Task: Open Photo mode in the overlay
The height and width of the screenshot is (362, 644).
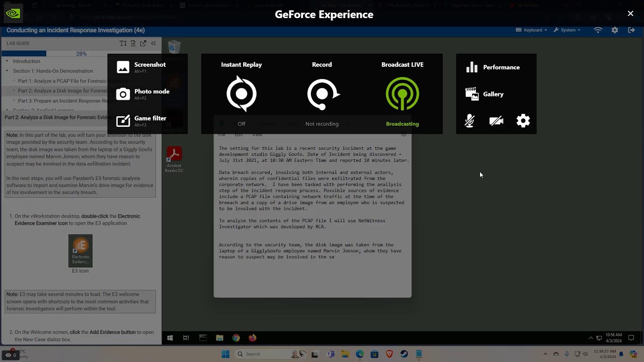Action: coord(143,94)
